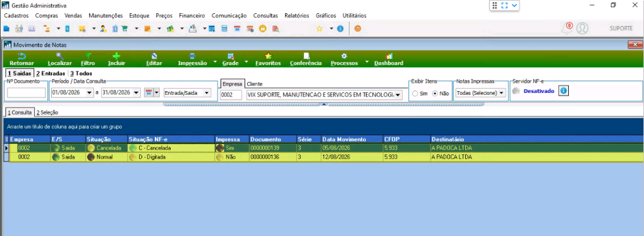Click the orange power icon in main toolbar
644x236 pixels.
(x=358, y=28)
